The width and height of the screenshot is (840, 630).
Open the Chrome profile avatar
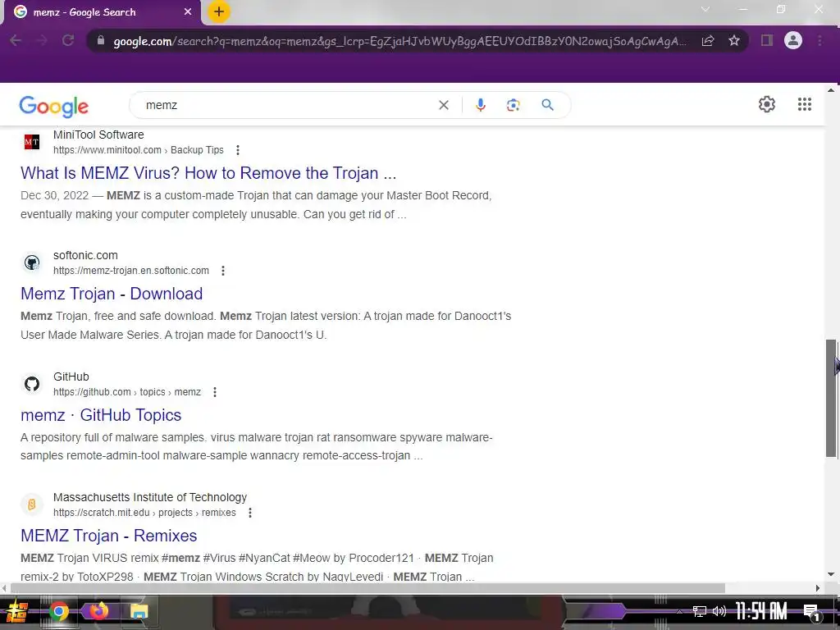coord(793,40)
